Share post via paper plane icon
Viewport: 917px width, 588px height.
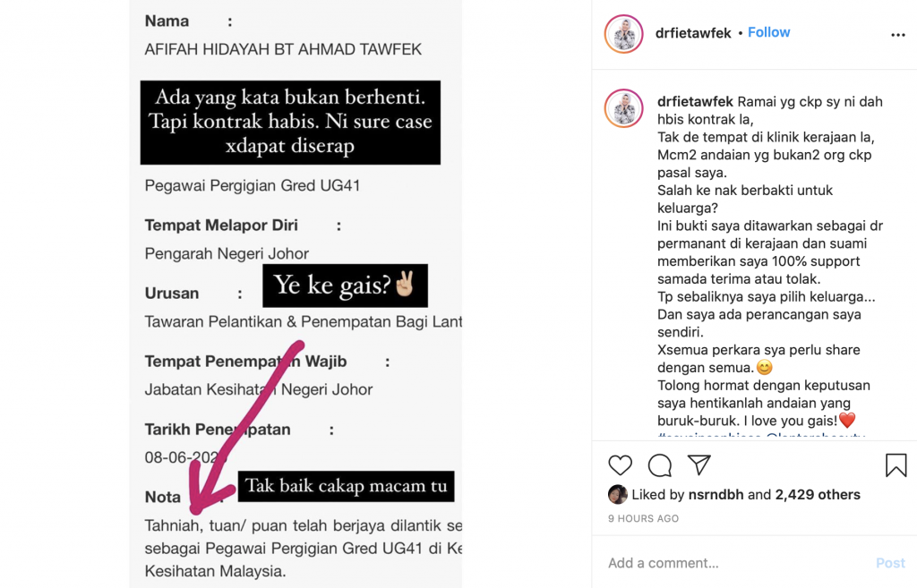tap(698, 464)
